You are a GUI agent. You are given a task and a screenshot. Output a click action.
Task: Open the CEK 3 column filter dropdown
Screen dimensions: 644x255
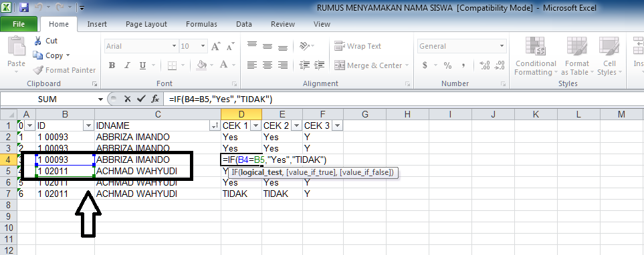[x=337, y=126]
